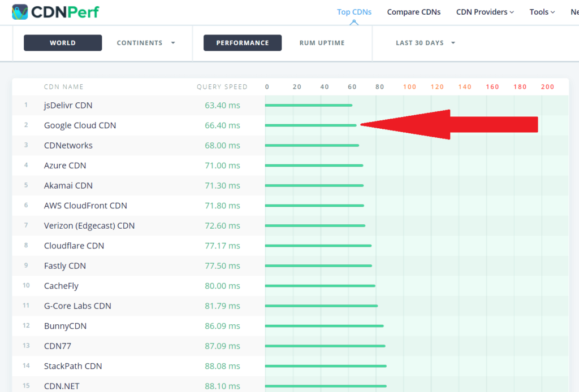Viewport: 579px width, 392px height.
Task: Open AWS CloudFront CDN entry
Action: pos(85,206)
